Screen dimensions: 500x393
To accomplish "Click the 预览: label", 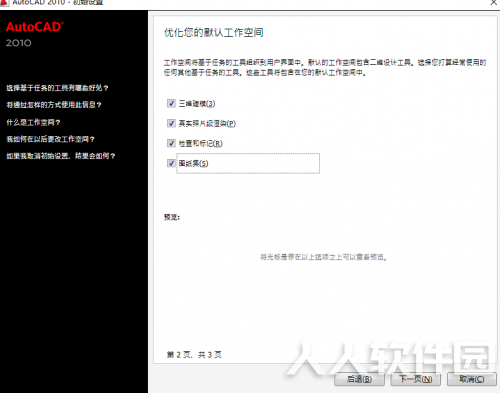I will pyautogui.click(x=172, y=217).
